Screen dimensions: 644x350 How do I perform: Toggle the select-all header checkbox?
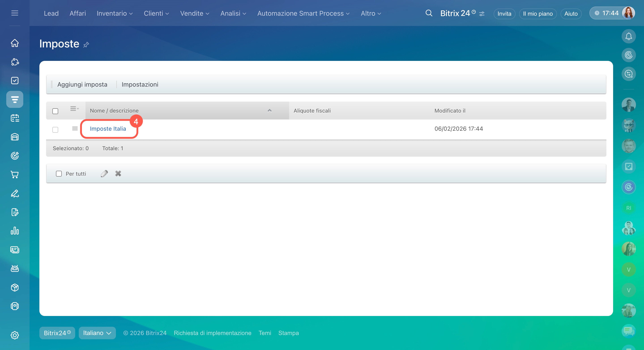pos(55,111)
